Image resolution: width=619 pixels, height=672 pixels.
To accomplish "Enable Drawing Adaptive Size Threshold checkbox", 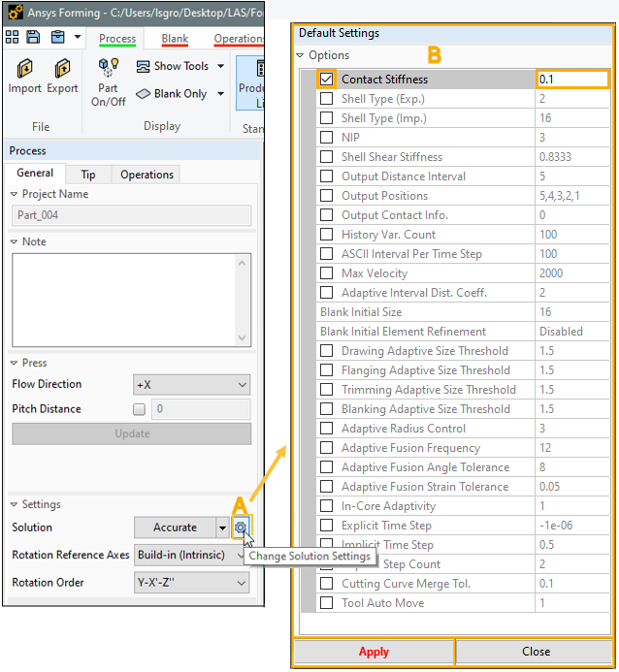I will (x=326, y=351).
